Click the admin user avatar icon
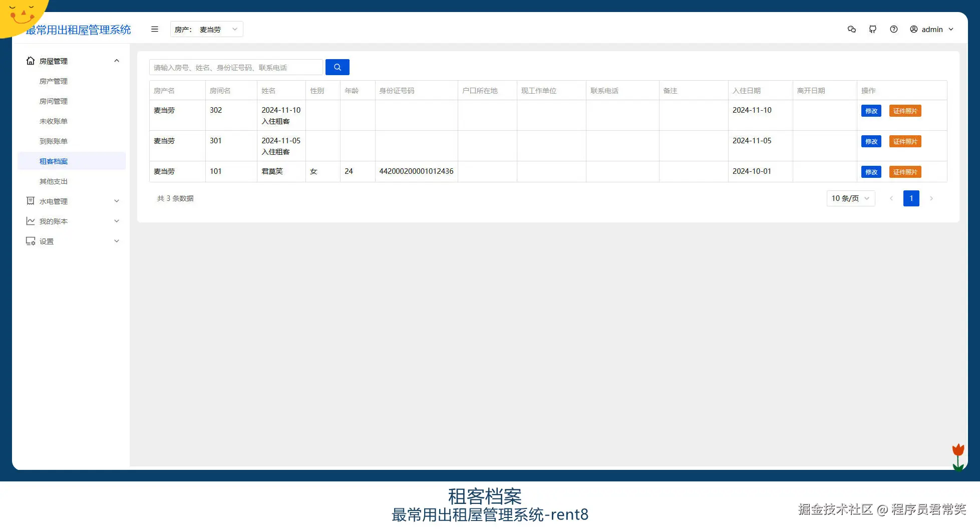 pos(913,29)
